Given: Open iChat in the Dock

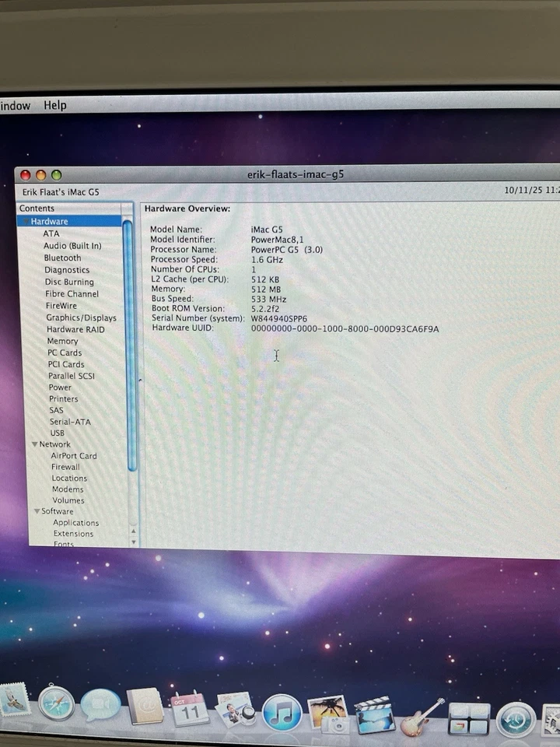Looking at the screenshot, I should (100, 705).
